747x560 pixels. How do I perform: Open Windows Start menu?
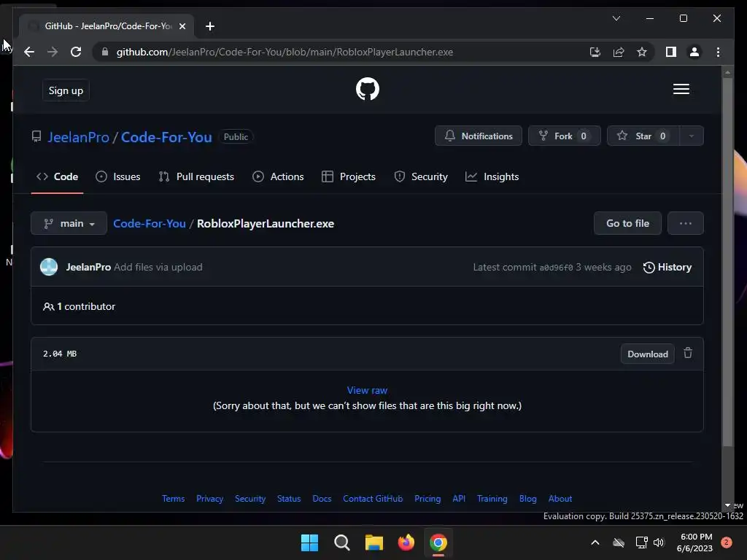point(309,542)
